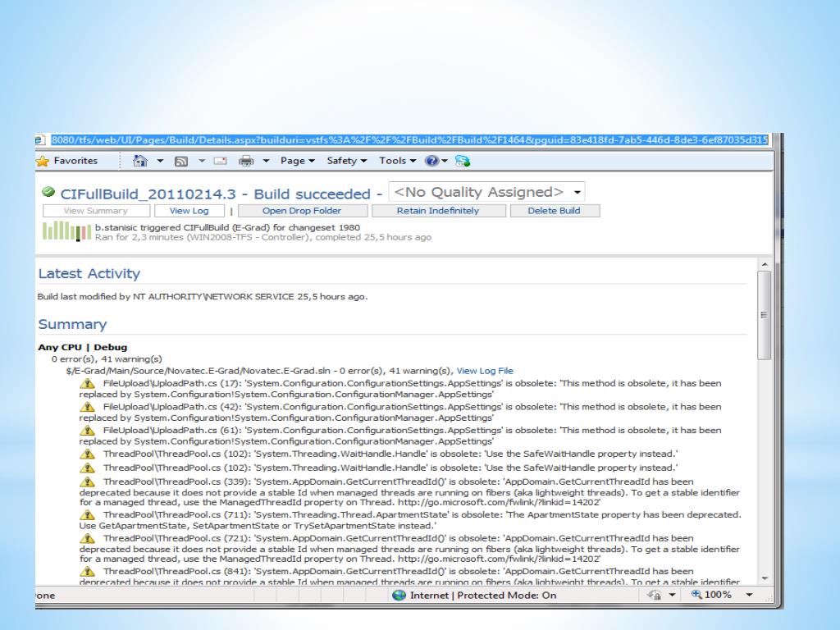The image size is (840, 630).
Task: Click warning icon for ThreadPool.cs (841)
Action: pos(87,572)
